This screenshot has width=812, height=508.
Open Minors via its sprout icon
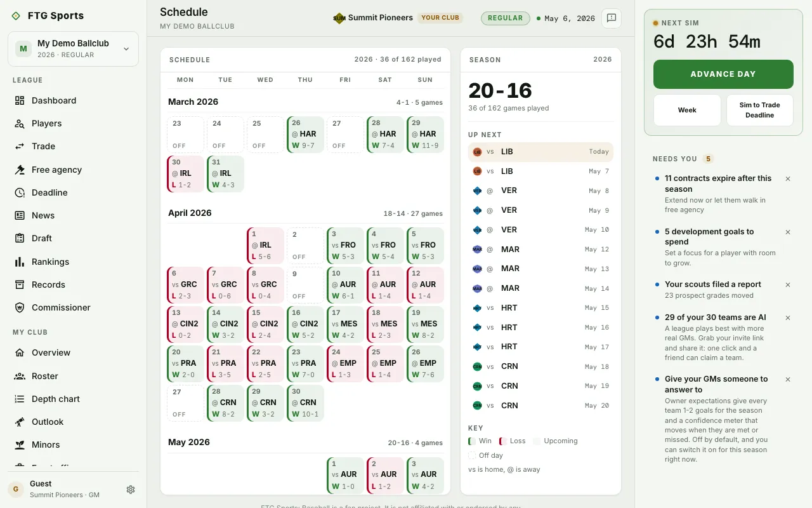[20, 444]
